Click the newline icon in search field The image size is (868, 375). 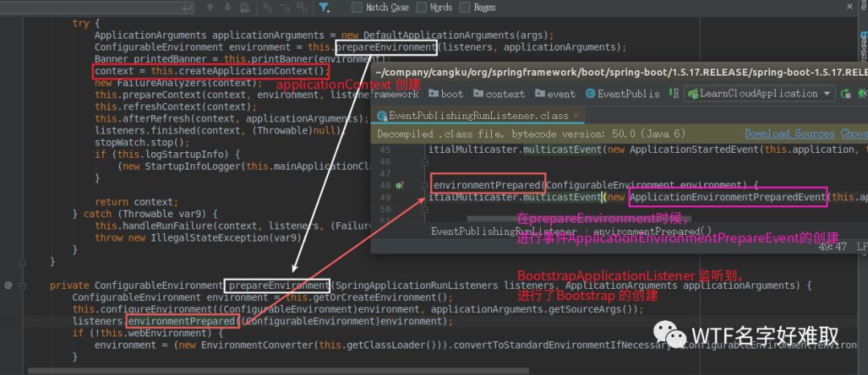tap(188, 8)
